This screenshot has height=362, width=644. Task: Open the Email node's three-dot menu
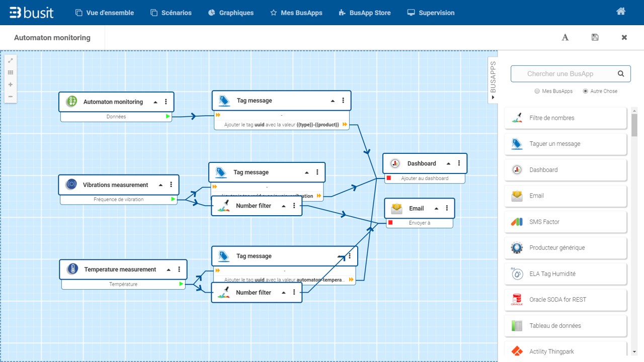447,208
